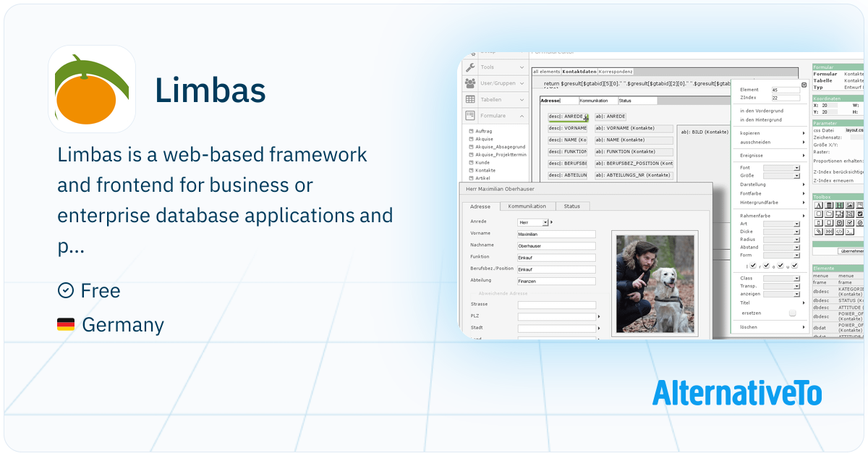
Task: Click the checkmark icon beside Free
Action: tap(65, 290)
